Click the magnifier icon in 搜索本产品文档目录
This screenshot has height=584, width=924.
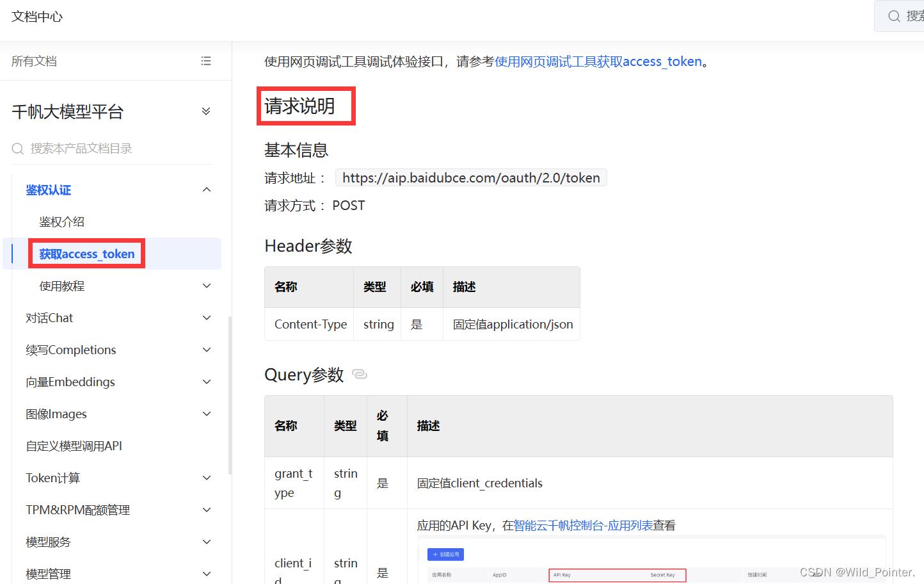click(18, 149)
